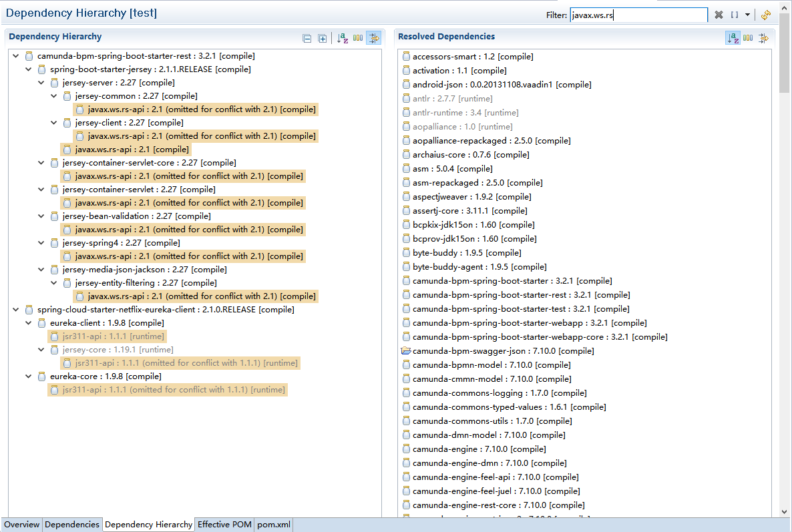Select accessors-smart : 1.2 in resolved list
Screen dimensions: 792x532
467,57
